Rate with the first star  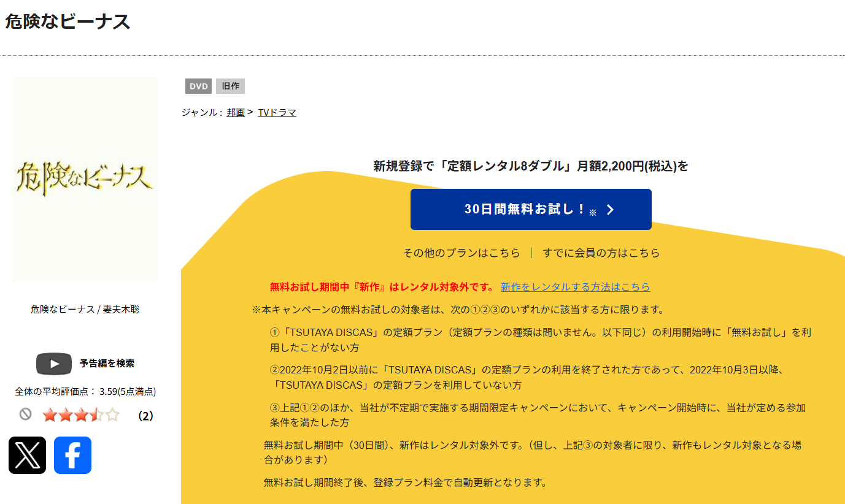click(x=50, y=415)
